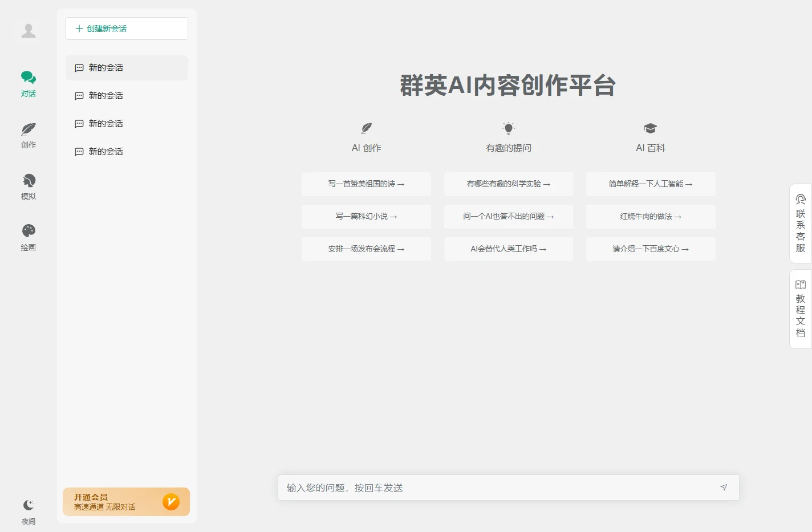
Task: Open the 模拟 head icon
Action: tap(29, 181)
